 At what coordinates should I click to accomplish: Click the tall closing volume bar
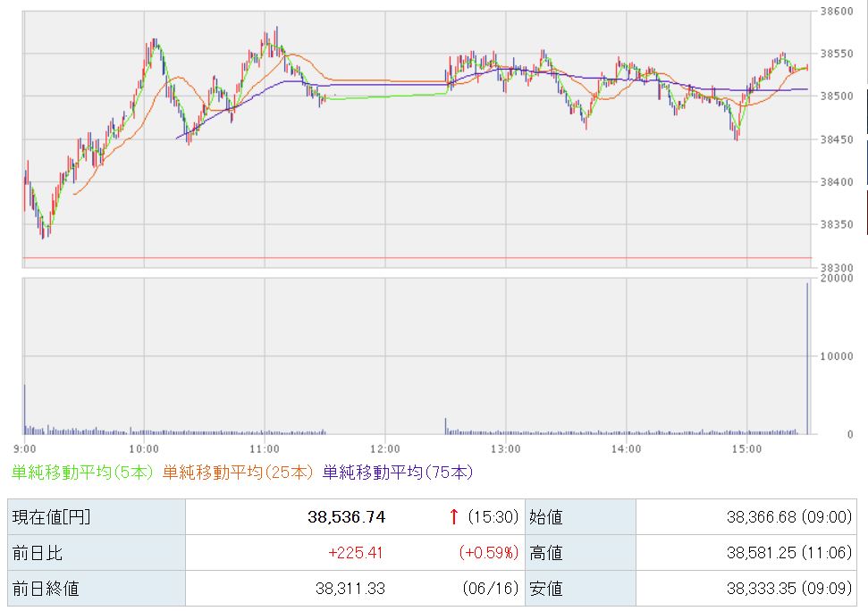[x=807, y=358]
